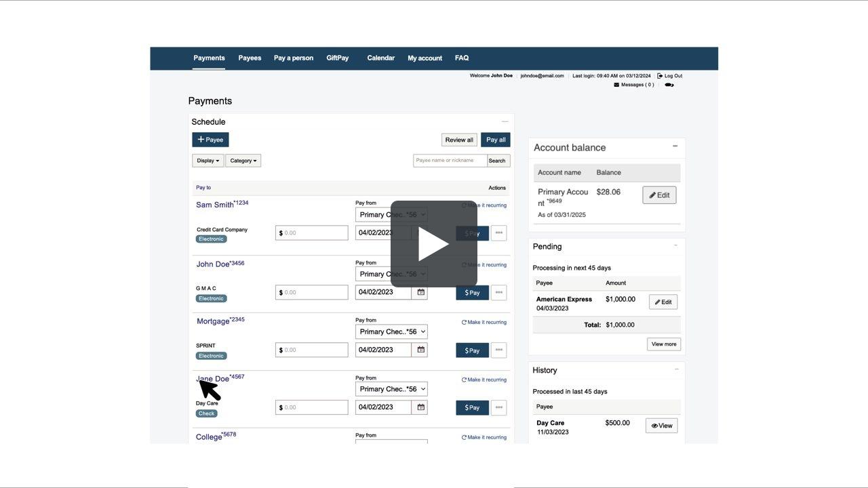Open the Messages envelope icon
Image resolution: width=868 pixels, height=488 pixels.
(617, 84)
